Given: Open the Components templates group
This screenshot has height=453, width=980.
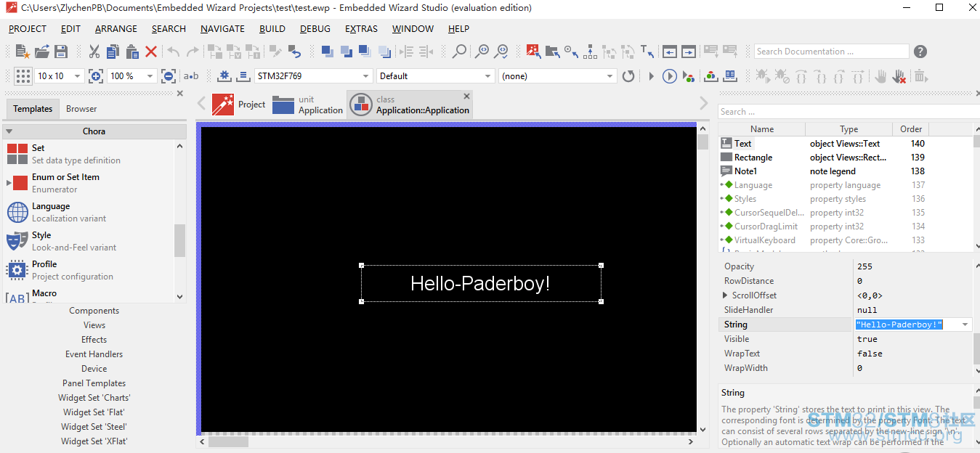Looking at the screenshot, I should (x=94, y=311).
